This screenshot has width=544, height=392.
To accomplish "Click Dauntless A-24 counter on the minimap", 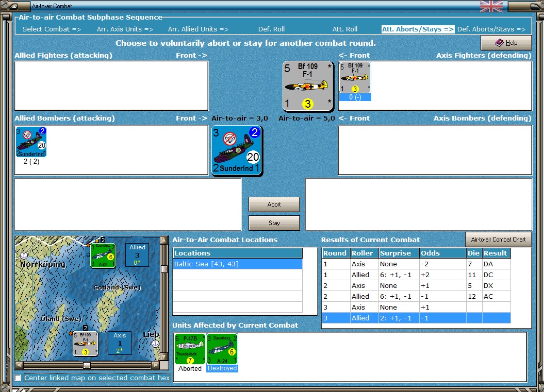I will click(x=103, y=255).
